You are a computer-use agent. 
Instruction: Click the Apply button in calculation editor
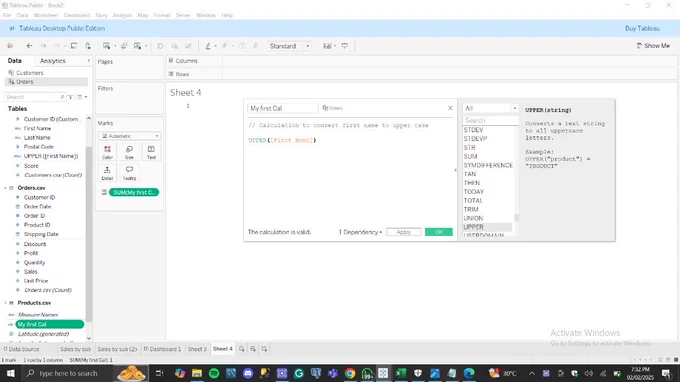(403, 232)
